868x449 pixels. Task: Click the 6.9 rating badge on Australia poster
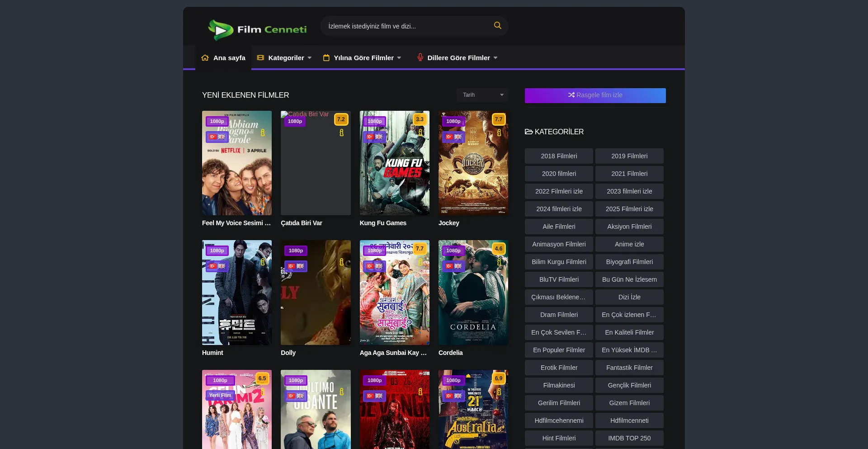click(499, 378)
